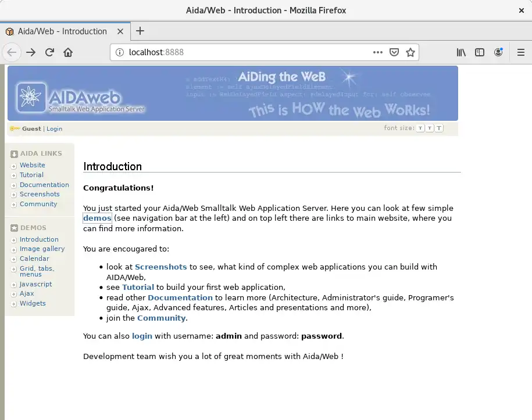Close the Firefox window

click(522, 10)
